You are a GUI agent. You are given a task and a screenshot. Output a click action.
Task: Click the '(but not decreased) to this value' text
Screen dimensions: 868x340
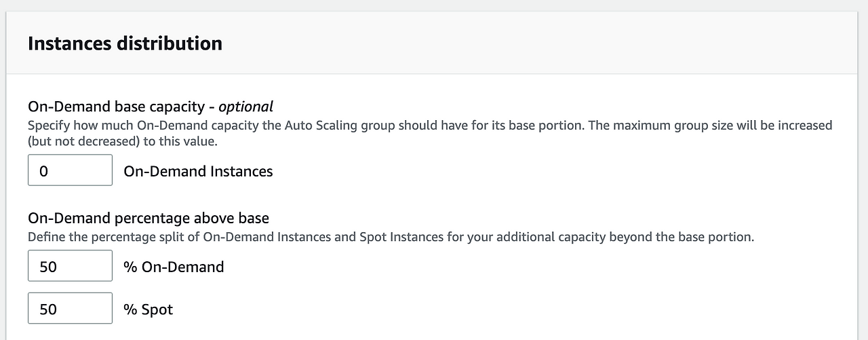coord(123,143)
